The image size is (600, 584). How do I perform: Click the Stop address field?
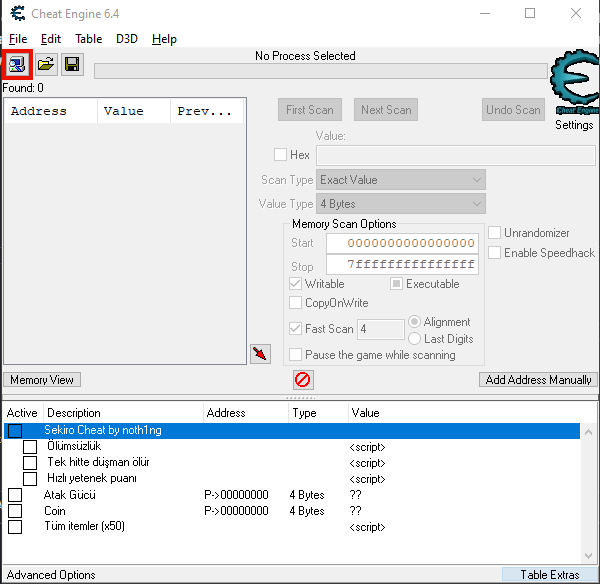402,265
